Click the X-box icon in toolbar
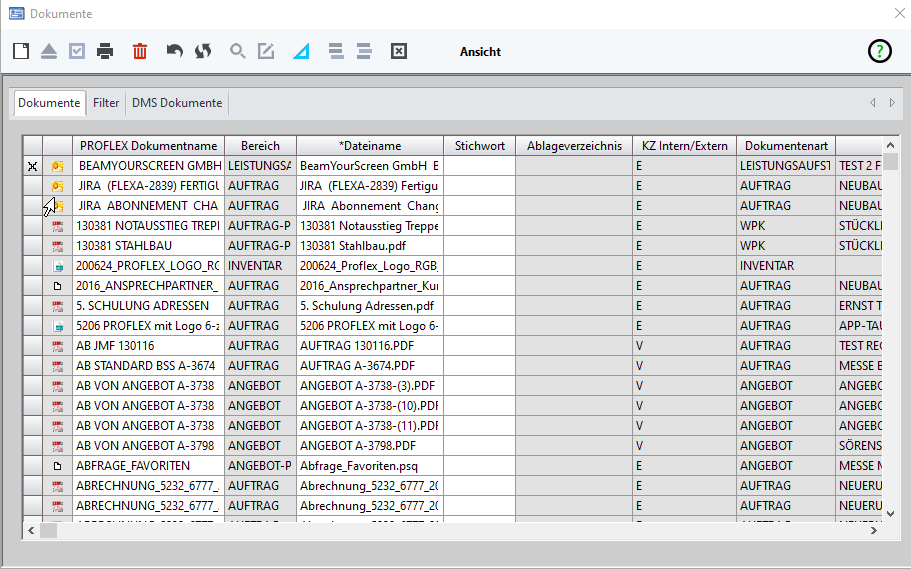Screen dimensions: 911x569 (x=399, y=51)
